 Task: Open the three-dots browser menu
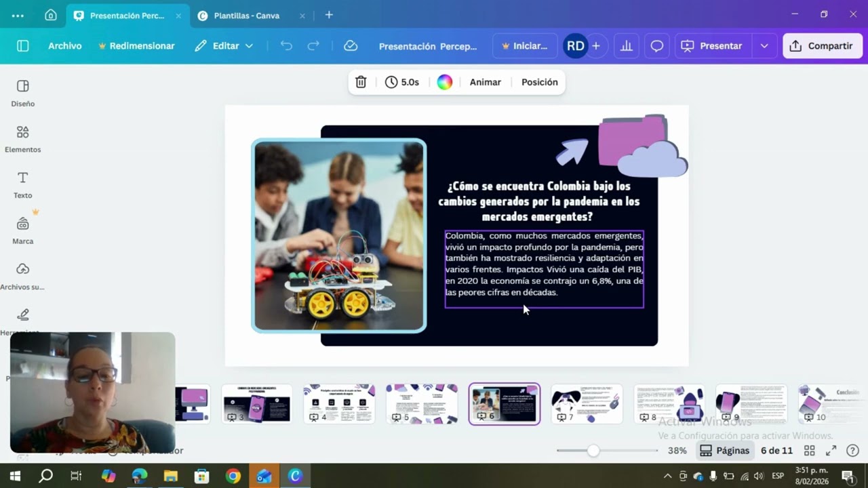[18, 15]
